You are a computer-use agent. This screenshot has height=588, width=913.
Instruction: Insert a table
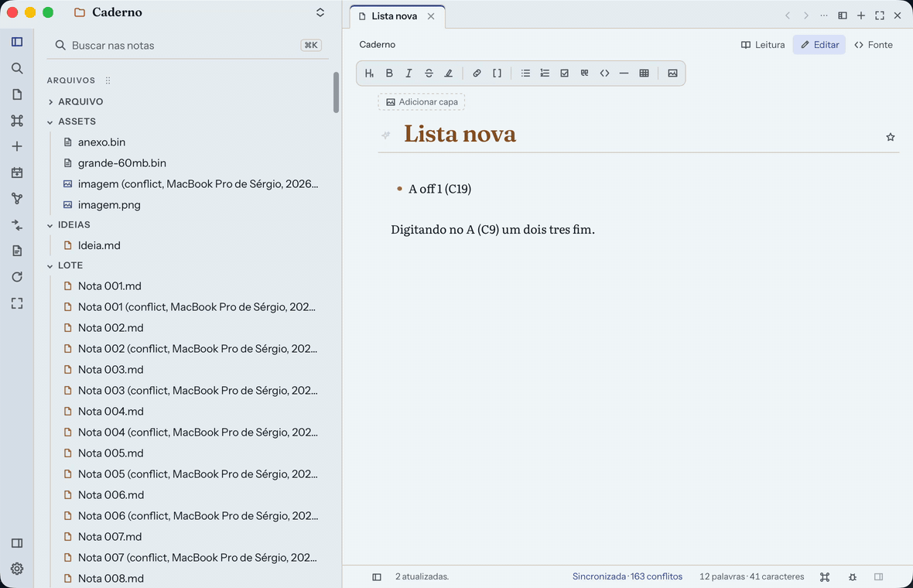(x=644, y=73)
